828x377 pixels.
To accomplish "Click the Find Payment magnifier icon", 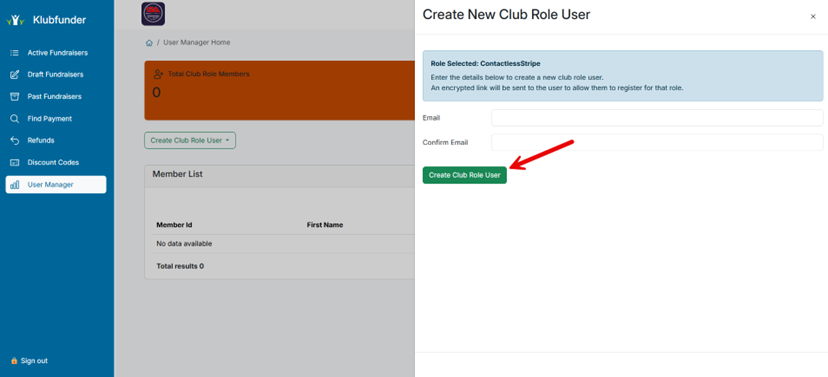I will coord(15,119).
